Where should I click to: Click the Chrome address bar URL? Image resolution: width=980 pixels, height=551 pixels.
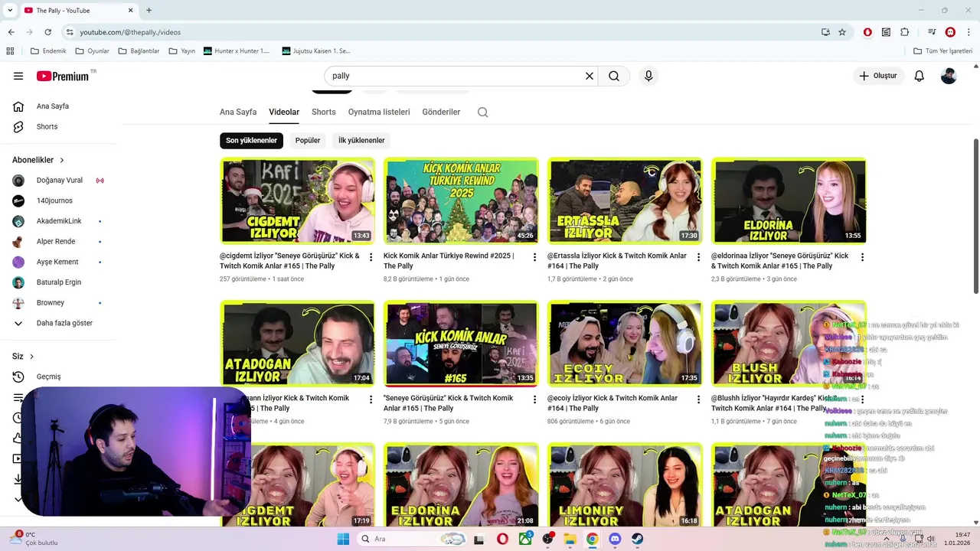click(x=130, y=32)
